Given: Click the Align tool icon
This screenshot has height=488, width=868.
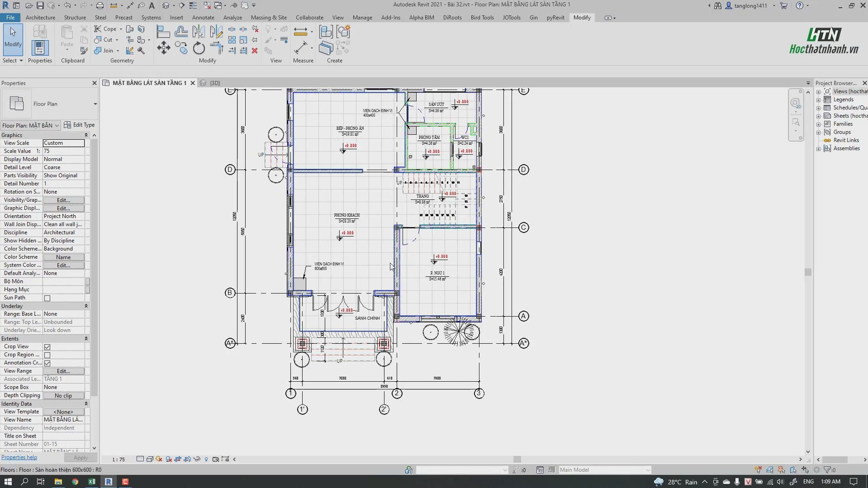Looking at the screenshot, I should point(163,32).
